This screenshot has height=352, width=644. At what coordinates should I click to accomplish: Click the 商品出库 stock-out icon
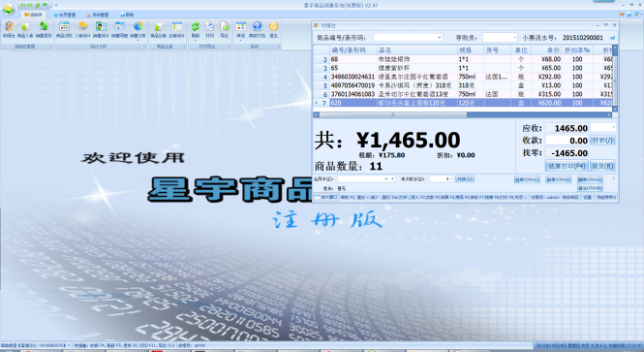pos(158,30)
